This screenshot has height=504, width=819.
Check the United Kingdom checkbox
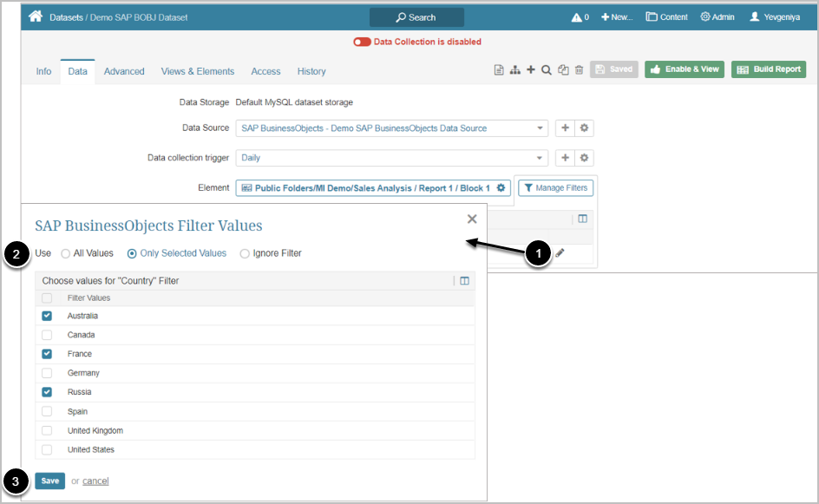[47, 430]
